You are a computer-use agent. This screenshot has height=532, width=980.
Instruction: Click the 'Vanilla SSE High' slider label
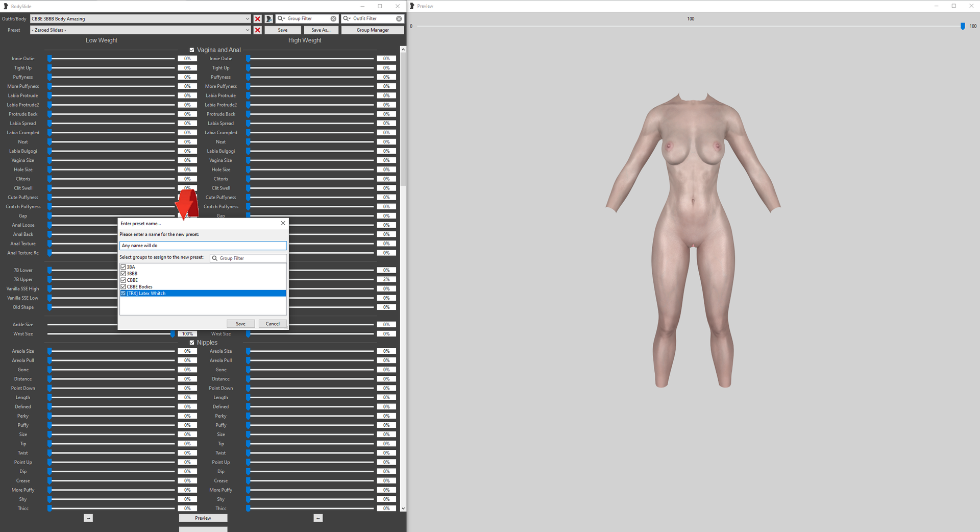22,289
